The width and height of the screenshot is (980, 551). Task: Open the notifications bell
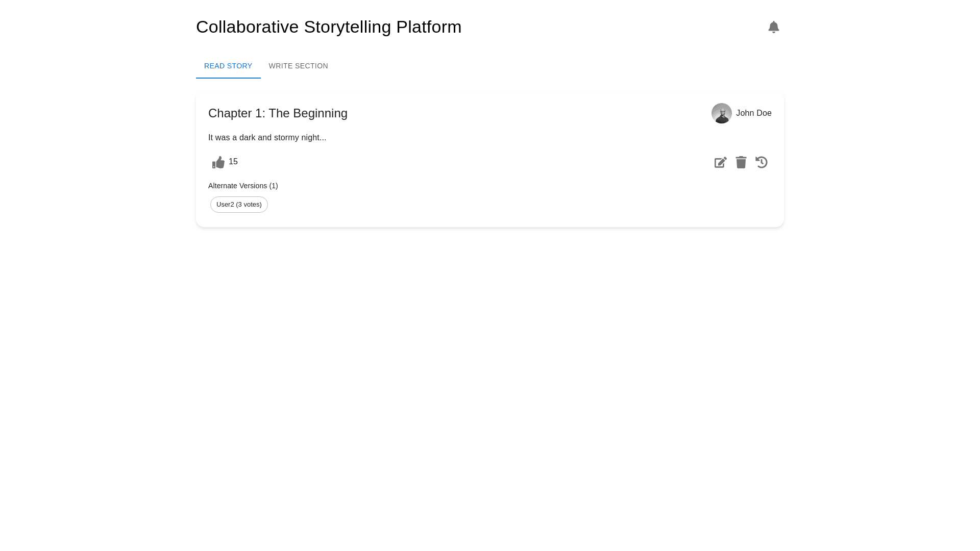point(773,27)
